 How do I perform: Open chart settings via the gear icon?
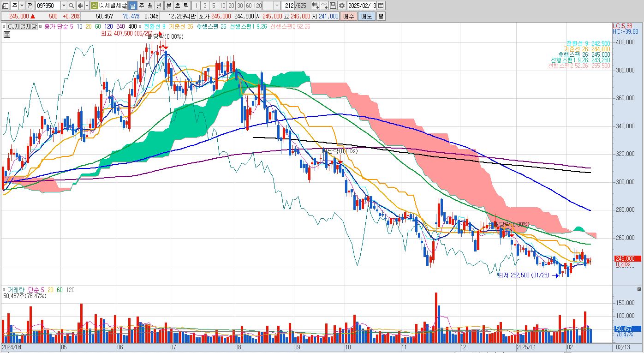pyautogui.click(x=341, y=6)
